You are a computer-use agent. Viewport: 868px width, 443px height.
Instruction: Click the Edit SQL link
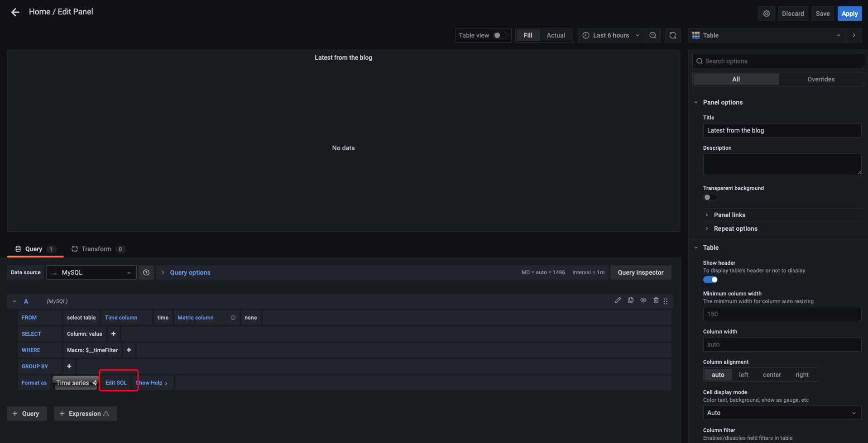[116, 382]
